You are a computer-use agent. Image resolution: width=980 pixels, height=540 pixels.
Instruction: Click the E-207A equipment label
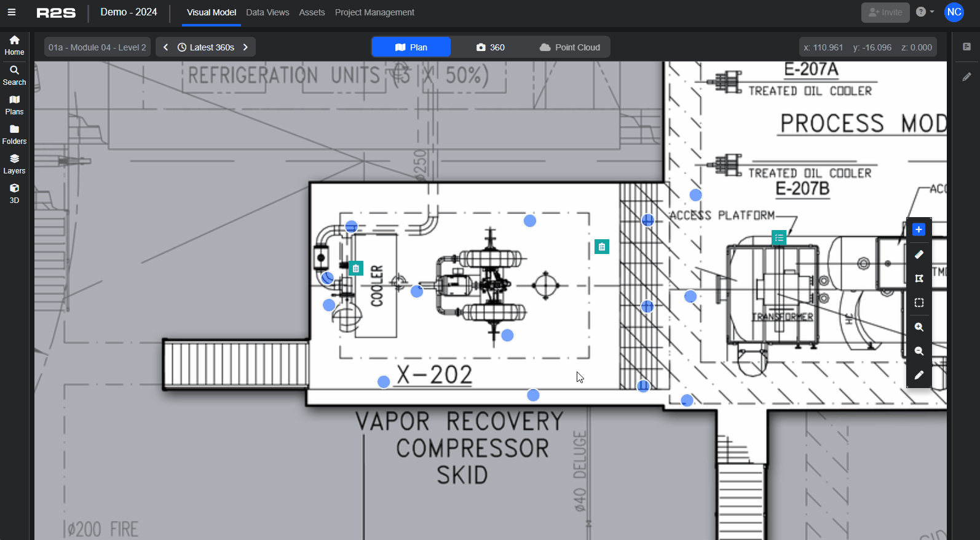(x=811, y=69)
